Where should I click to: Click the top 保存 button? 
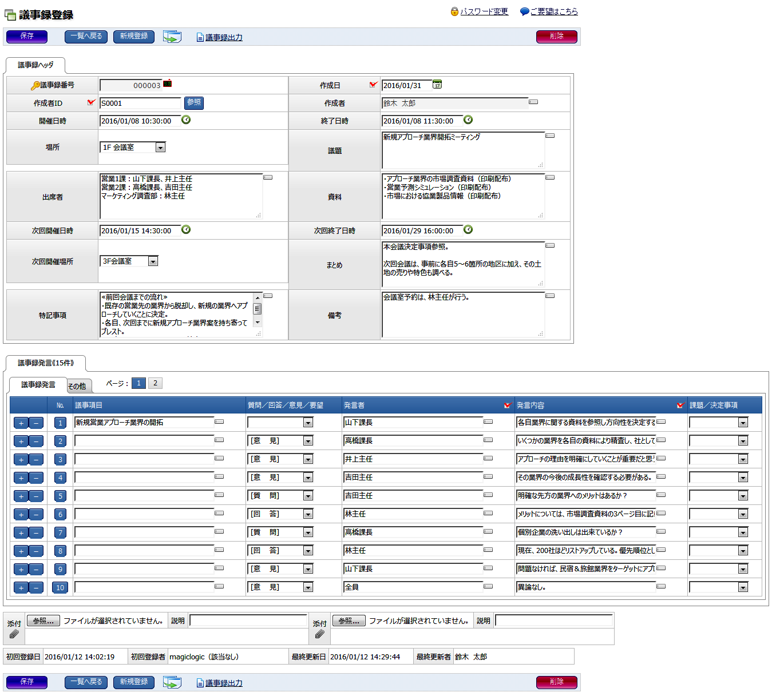click(x=27, y=37)
